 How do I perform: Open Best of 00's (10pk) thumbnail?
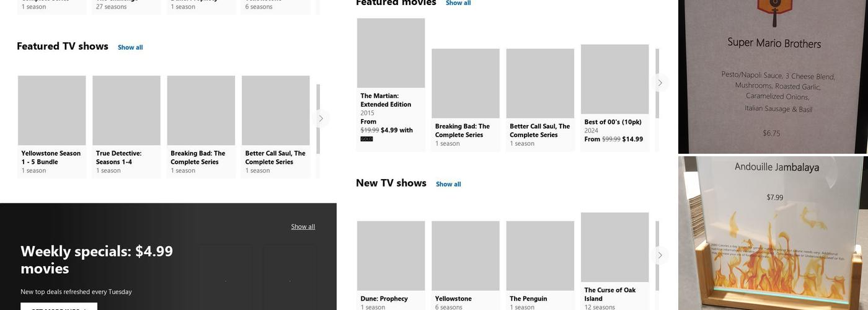tap(615, 79)
